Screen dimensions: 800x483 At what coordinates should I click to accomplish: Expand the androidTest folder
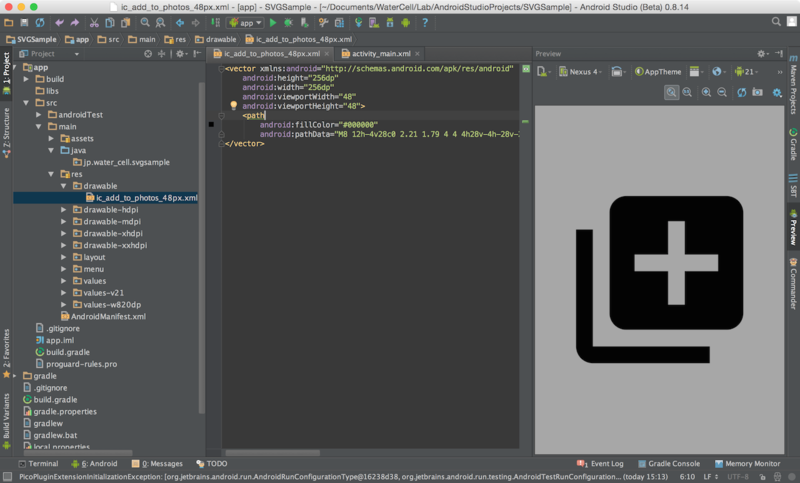[39, 115]
